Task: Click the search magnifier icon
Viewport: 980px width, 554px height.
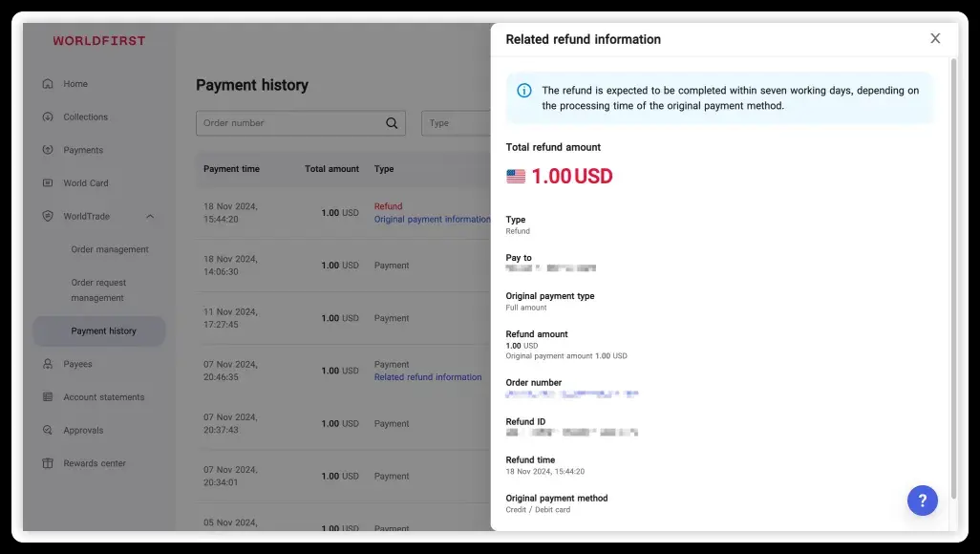Action: 392,123
